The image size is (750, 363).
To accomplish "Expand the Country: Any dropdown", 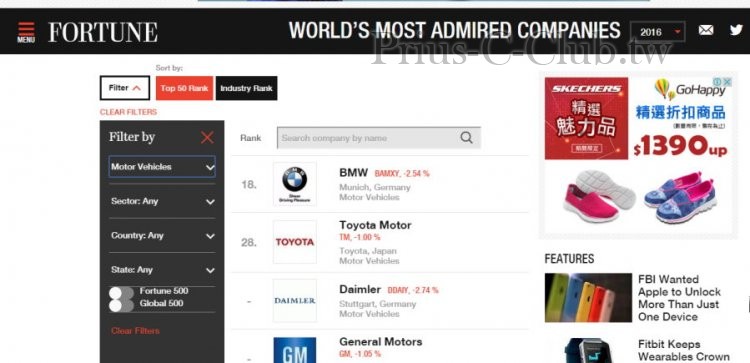I will (162, 236).
